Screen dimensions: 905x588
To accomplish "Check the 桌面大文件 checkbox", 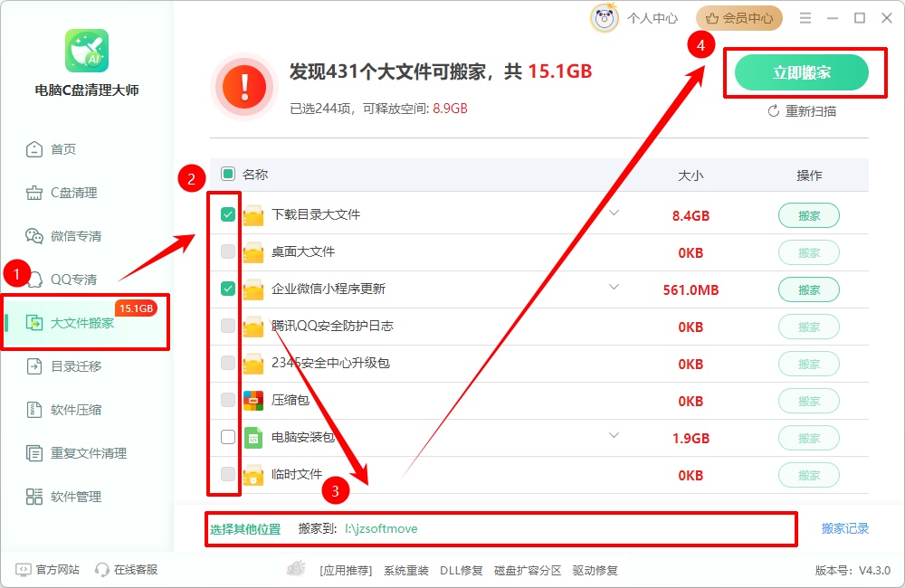I will point(228,251).
